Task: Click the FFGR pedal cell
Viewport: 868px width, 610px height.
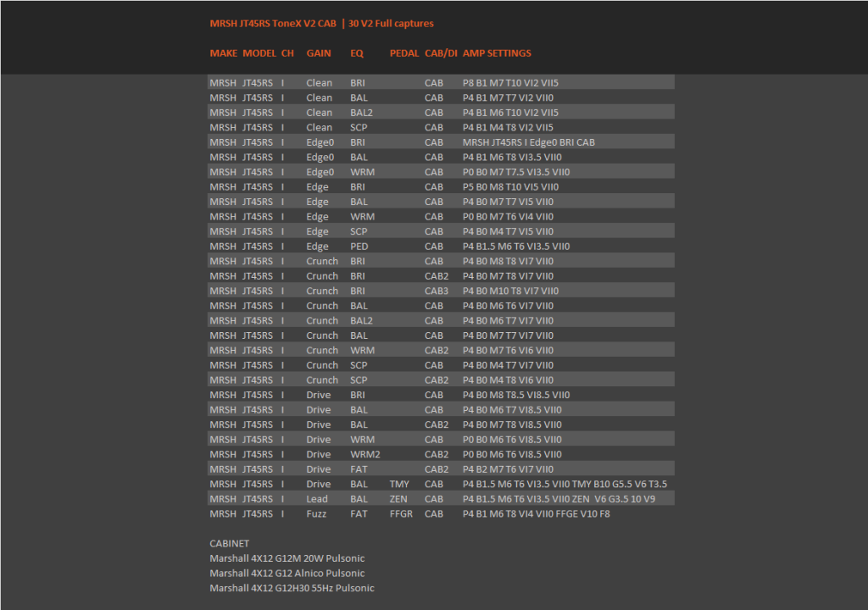Action: (x=401, y=514)
